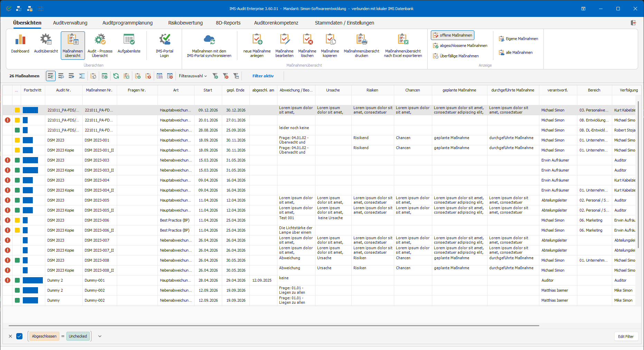Toggle the offene Maßnahmen display option
The height and width of the screenshot is (350, 644).
click(x=452, y=35)
